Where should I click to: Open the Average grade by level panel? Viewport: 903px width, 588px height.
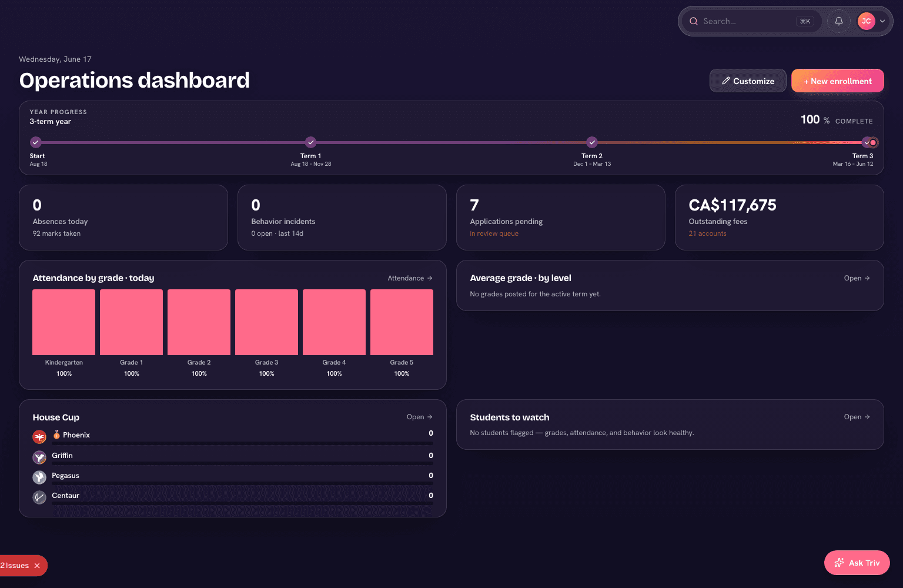pos(857,278)
